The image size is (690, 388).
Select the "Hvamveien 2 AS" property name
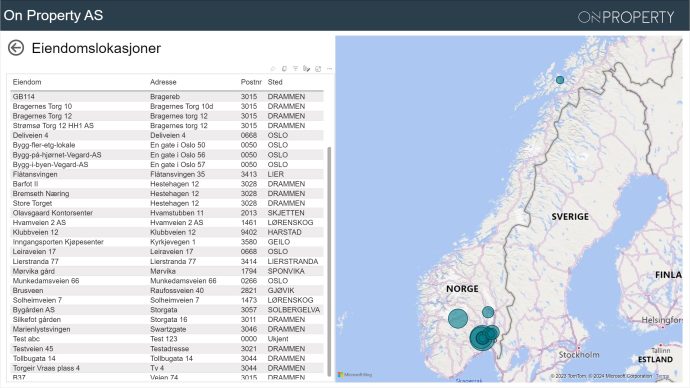[x=39, y=223]
